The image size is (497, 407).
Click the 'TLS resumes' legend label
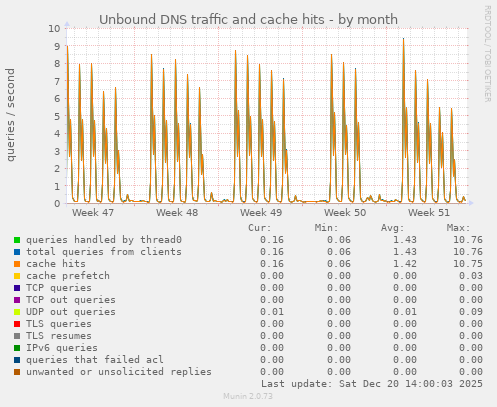59,336
